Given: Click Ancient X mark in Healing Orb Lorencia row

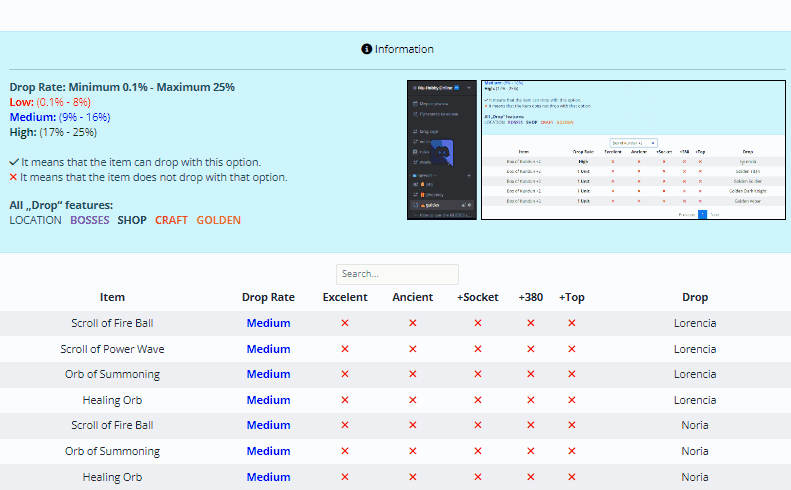Looking at the screenshot, I should point(412,400).
